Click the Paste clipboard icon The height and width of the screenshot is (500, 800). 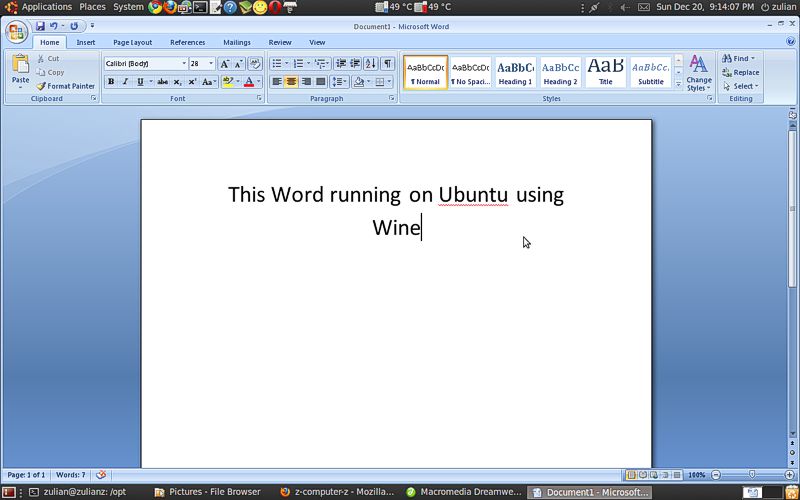pyautogui.click(x=20, y=64)
